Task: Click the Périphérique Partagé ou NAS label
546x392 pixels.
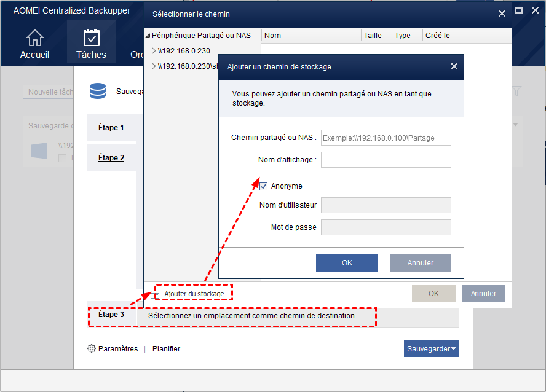Action: click(201, 36)
